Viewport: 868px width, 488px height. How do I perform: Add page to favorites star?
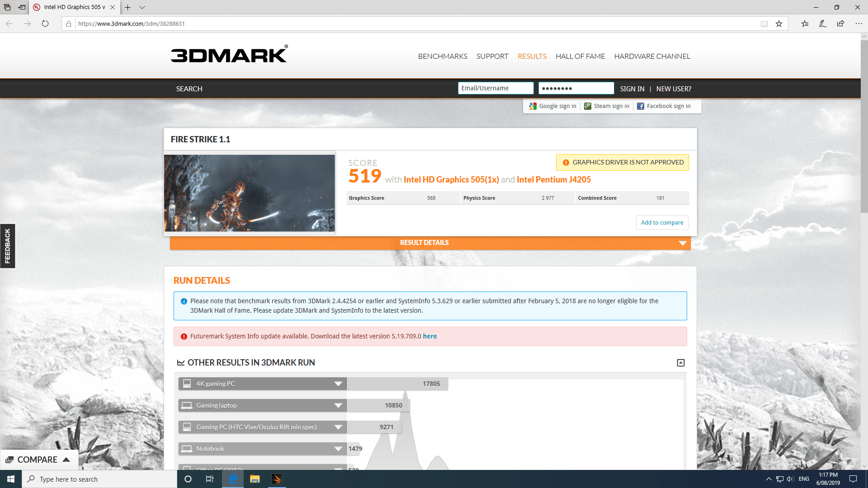coord(779,23)
